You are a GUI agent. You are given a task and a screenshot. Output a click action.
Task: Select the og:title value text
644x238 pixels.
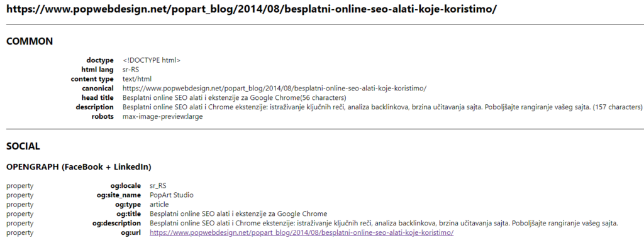tap(238, 214)
